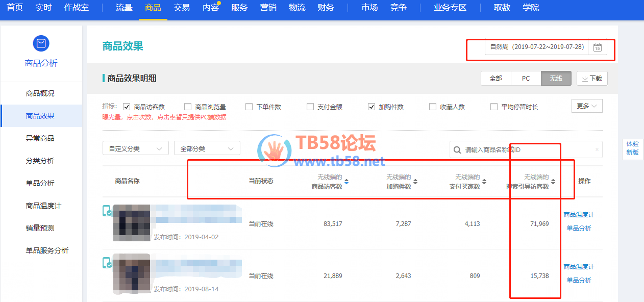Click the 下载 download button

coord(592,79)
